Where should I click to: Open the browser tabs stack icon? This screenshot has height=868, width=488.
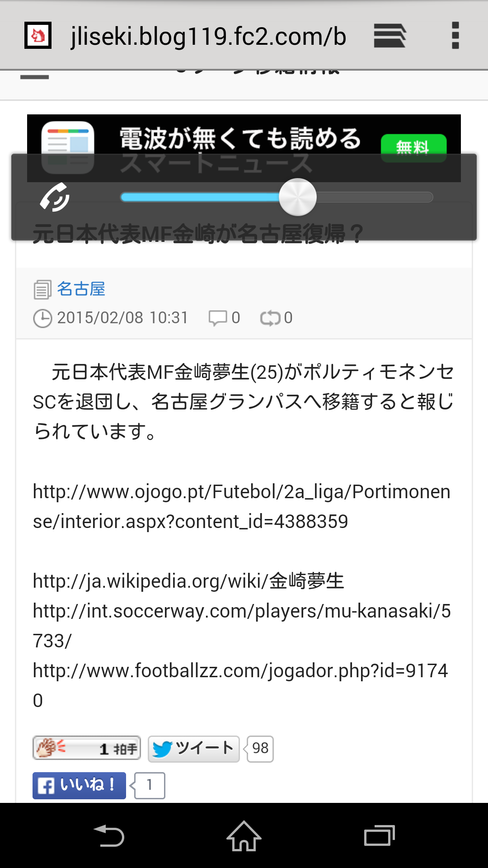pos(390,36)
